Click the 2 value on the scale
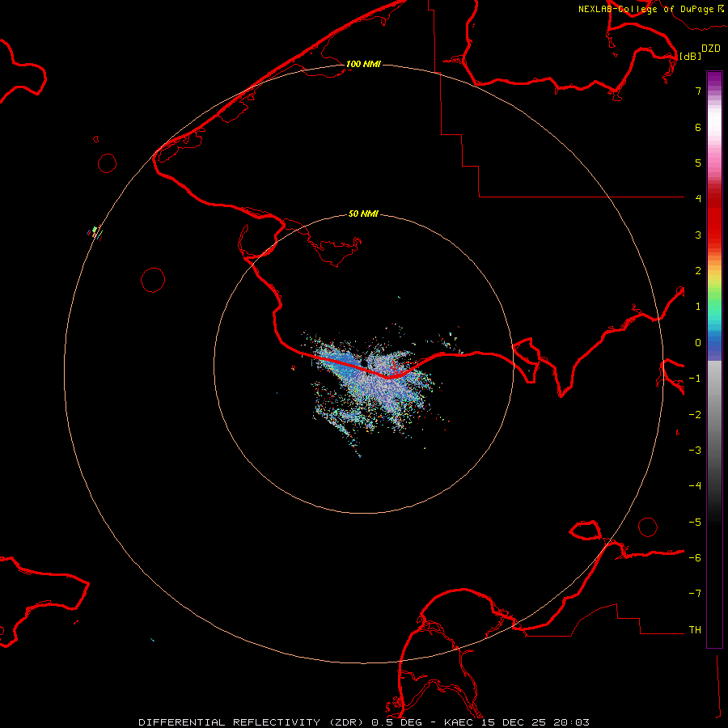This screenshot has width=728, height=728. coord(698,271)
